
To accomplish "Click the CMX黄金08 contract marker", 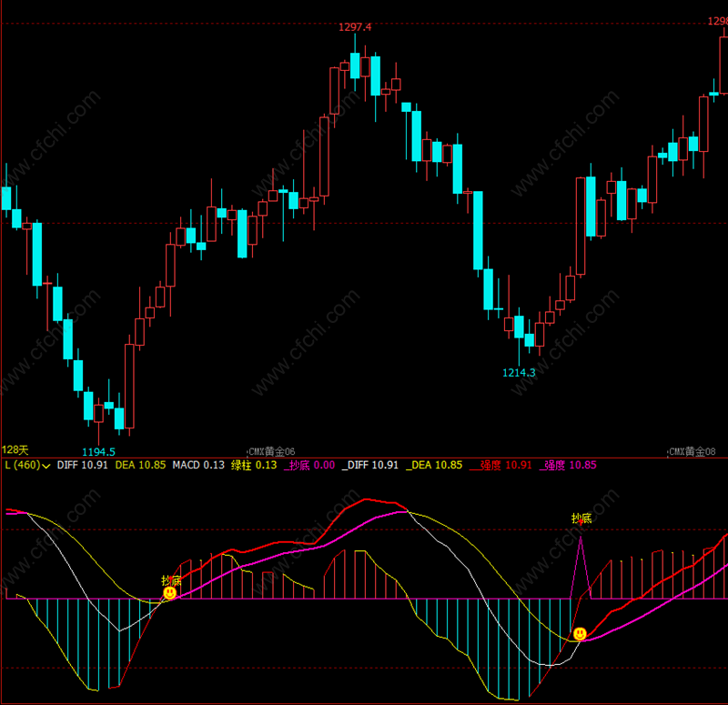I will (693, 451).
